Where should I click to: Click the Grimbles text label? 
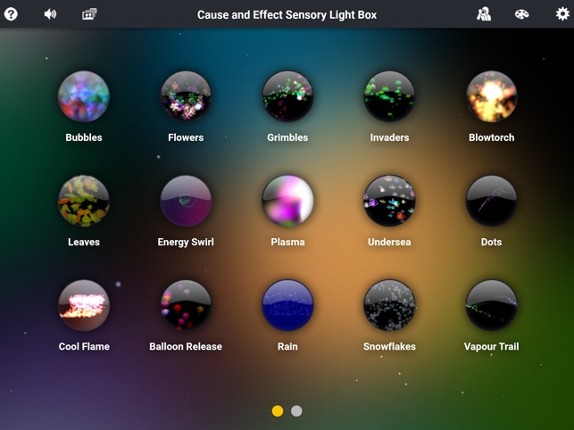coord(288,138)
